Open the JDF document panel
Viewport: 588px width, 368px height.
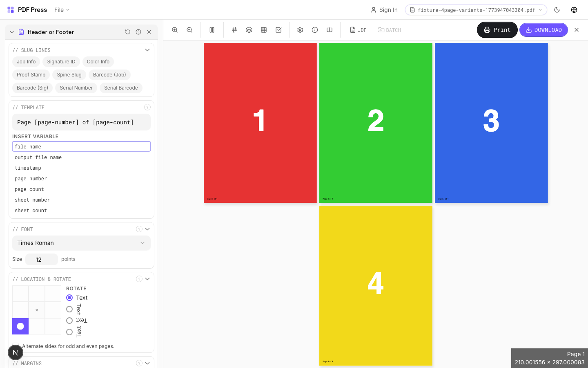pyautogui.click(x=358, y=30)
